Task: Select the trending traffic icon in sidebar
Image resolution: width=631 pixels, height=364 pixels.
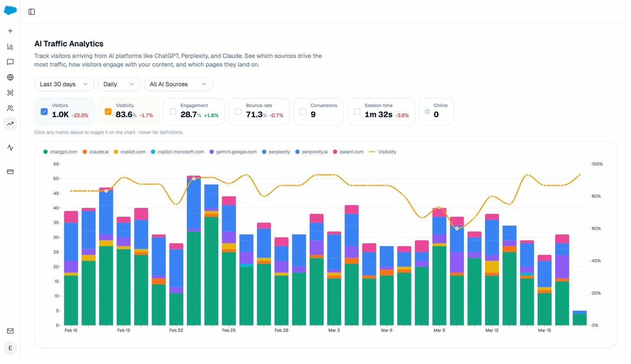Action: click(10, 123)
